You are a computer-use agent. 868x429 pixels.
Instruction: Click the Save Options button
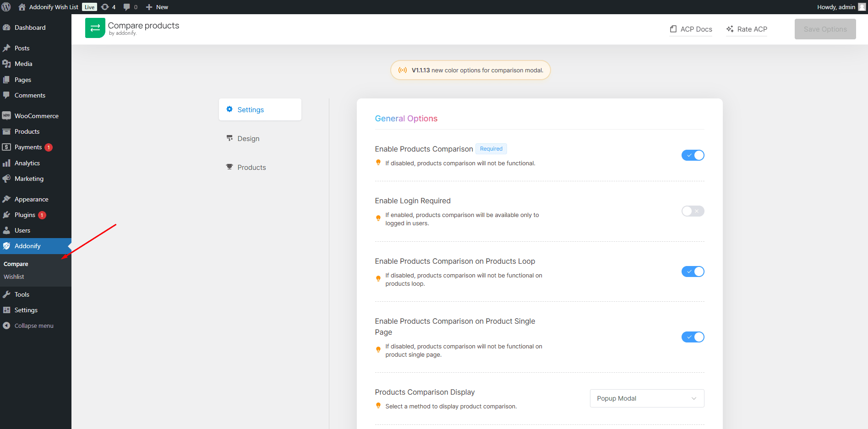[825, 29]
